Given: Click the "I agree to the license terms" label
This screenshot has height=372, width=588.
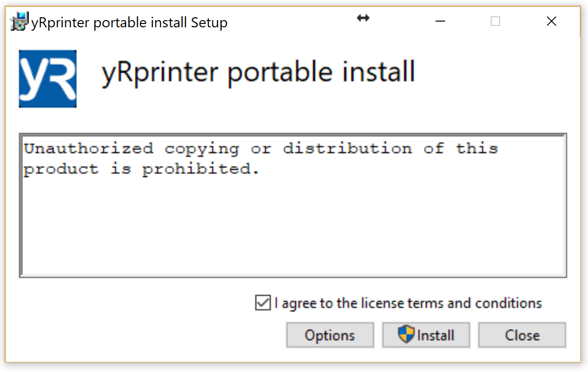Looking at the screenshot, I should pos(408,303).
